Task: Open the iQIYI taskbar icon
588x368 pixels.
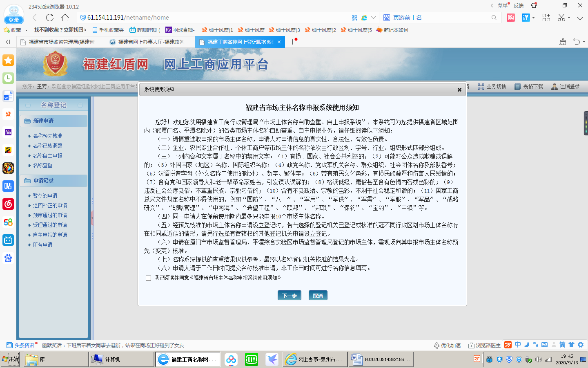Action: (x=251, y=359)
